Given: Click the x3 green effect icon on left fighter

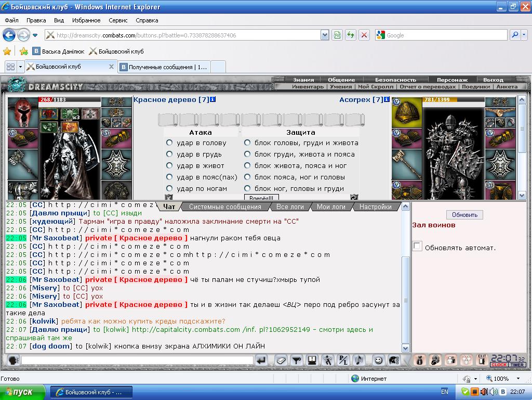Looking at the screenshot, I should coord(70,114).
